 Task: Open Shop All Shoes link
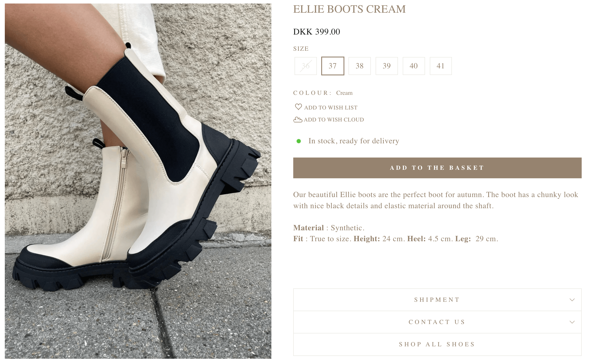pyautogui.click(x=437, y=345)
